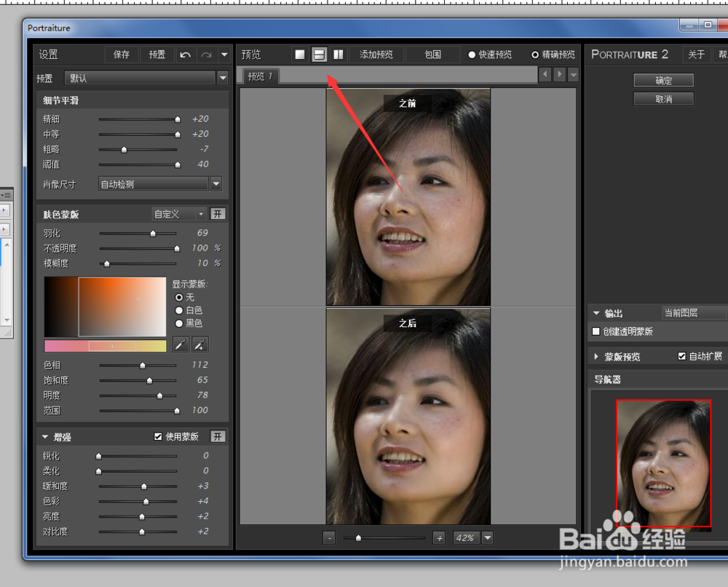Pick the add-color eyedropper tool

point(200,344)
